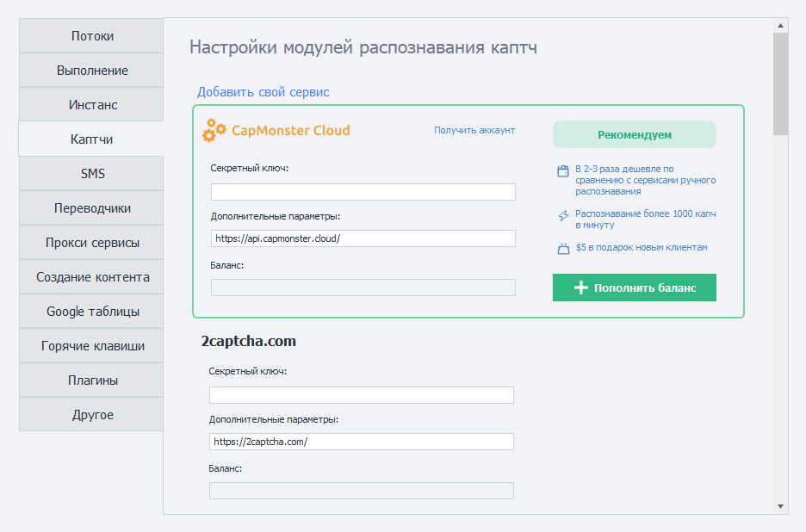The width and height of the screenshot is (806, 532).
Task: Open the Прокси сервисы tab
Action: coord(92,243)
